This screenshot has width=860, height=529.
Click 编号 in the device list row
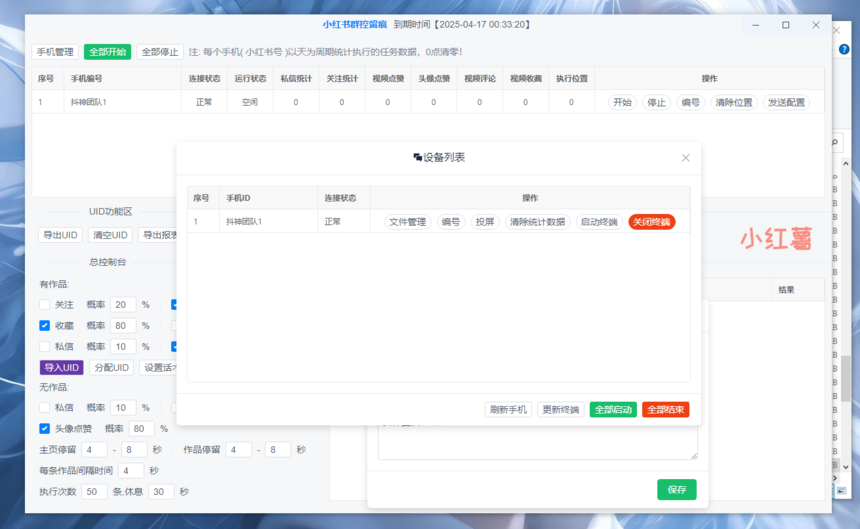(x=451, y=222)
